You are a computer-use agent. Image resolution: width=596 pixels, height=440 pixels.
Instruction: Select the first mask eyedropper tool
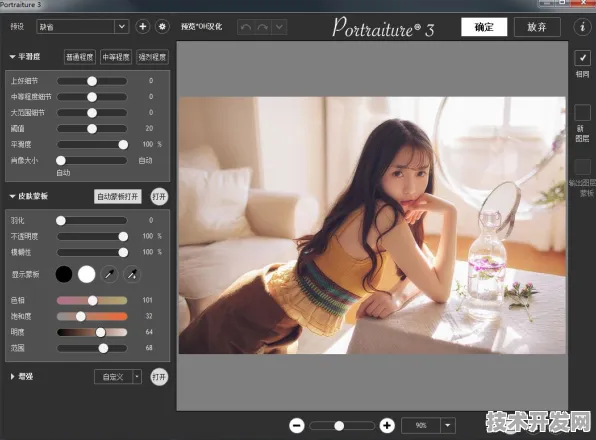[109, 274]
